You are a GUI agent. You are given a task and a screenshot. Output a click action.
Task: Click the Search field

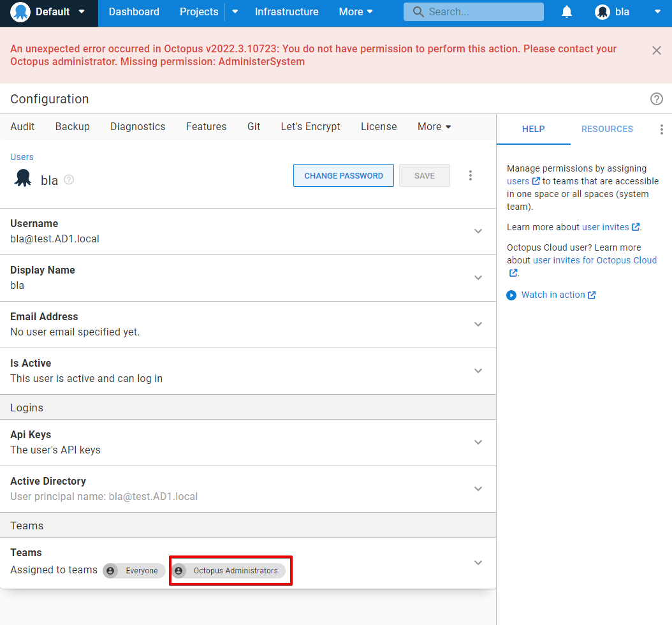click(473, 11)
